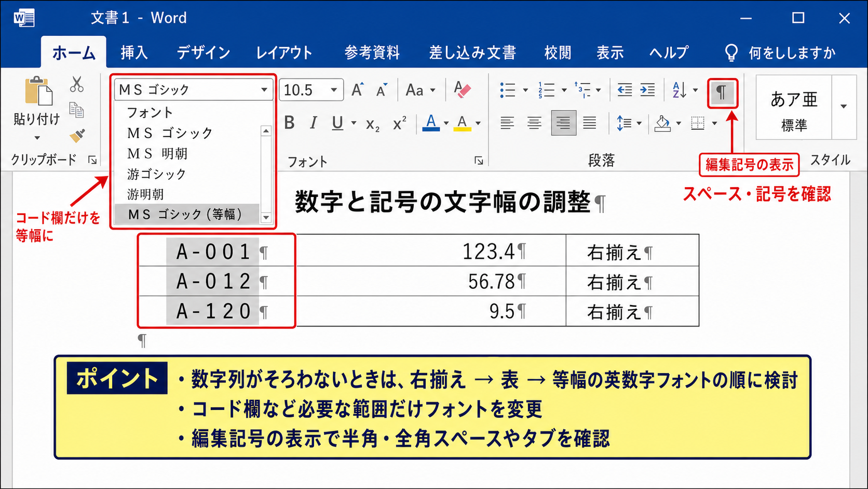Click the Copy icon in clipboard group
The height and width of the screenshot is (489, 868).
(76, 110)
